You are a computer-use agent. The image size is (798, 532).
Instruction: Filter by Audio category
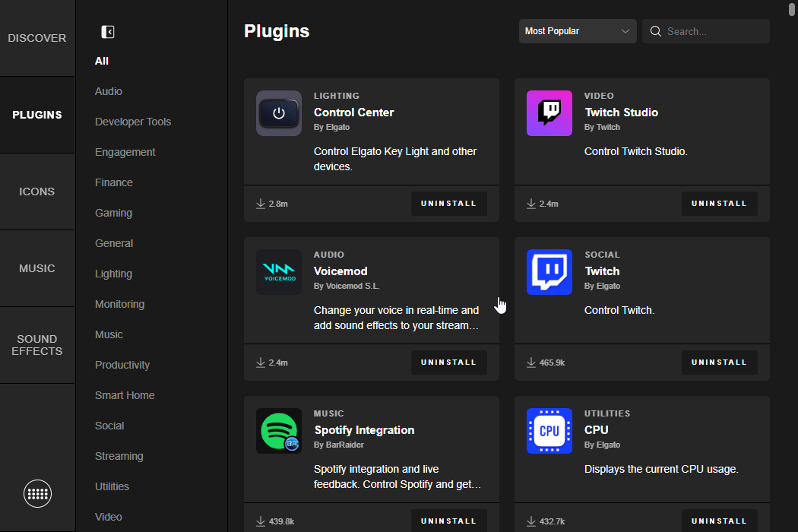click(109, 92)
